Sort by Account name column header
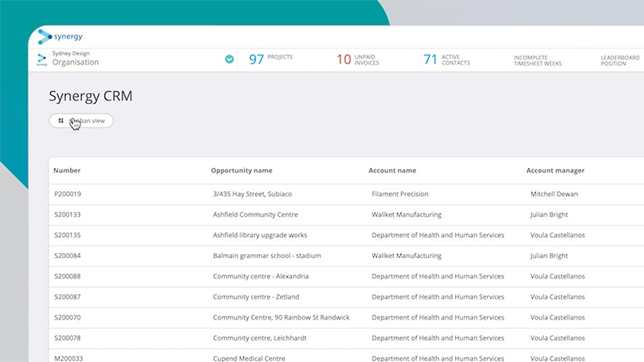 click(x=392, y=170)
